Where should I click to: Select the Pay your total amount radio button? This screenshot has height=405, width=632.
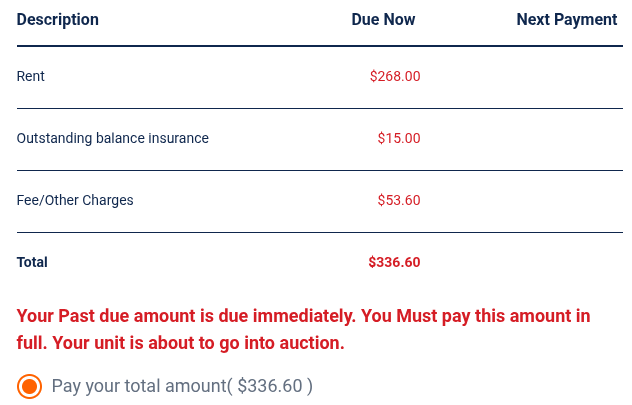pyautogui.click(x=29, y=386)
